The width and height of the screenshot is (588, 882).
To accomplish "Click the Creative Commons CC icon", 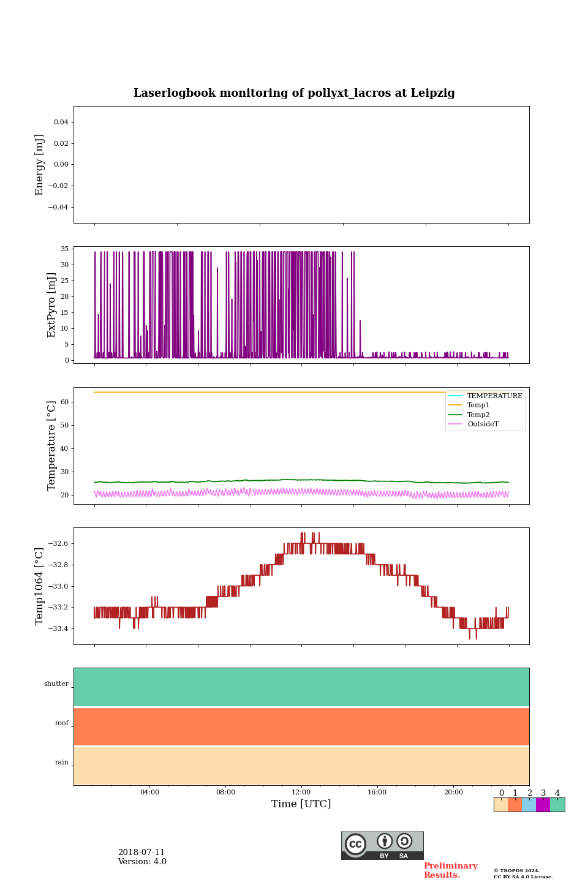I will tap(355, 844).
